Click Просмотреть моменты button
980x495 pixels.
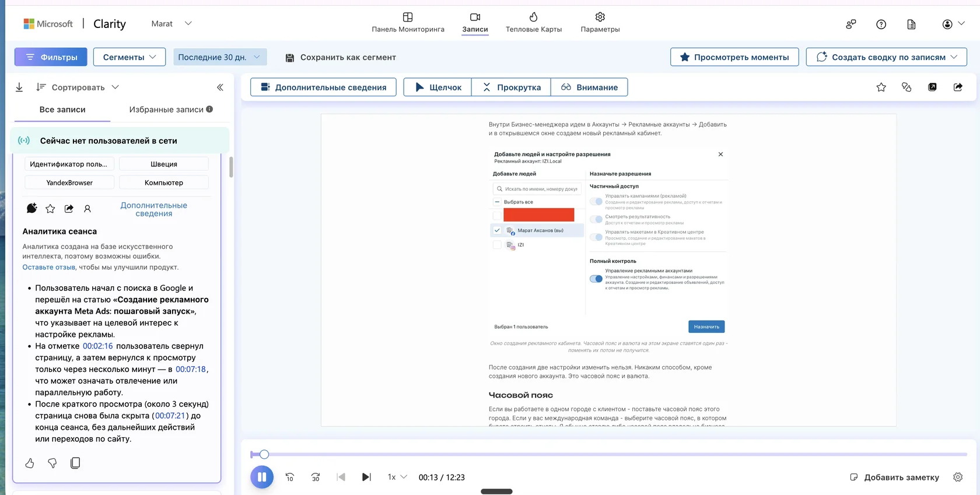tap(734, 57)
